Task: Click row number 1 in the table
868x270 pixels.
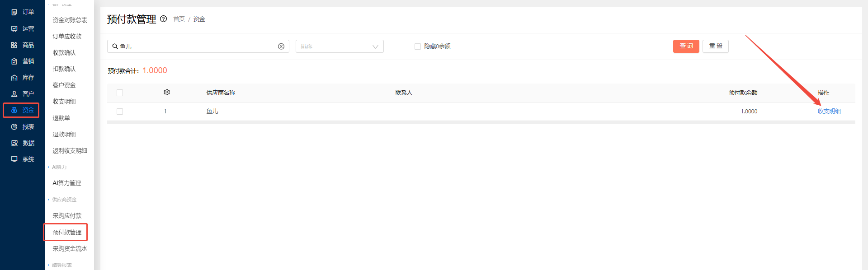Action: coord(165,112)
